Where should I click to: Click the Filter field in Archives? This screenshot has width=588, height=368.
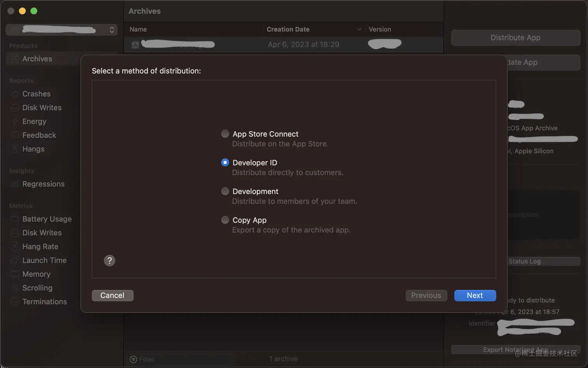[181, 359]
